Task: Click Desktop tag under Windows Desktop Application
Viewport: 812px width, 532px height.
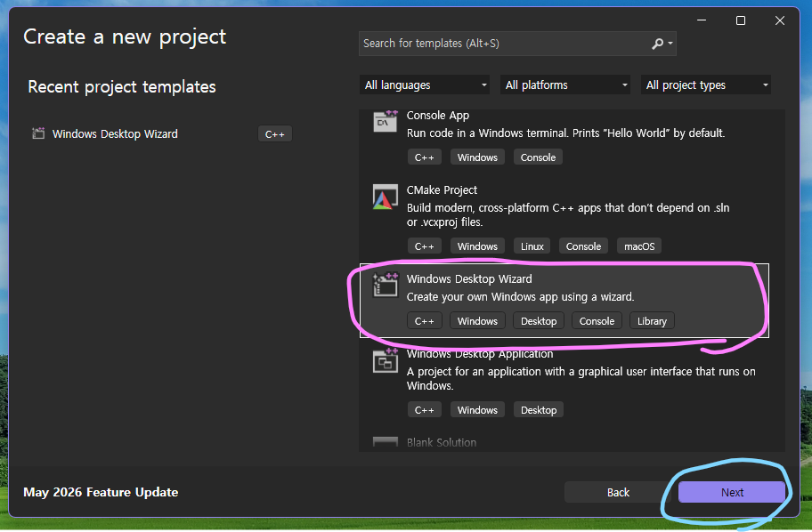Action: 539,410
